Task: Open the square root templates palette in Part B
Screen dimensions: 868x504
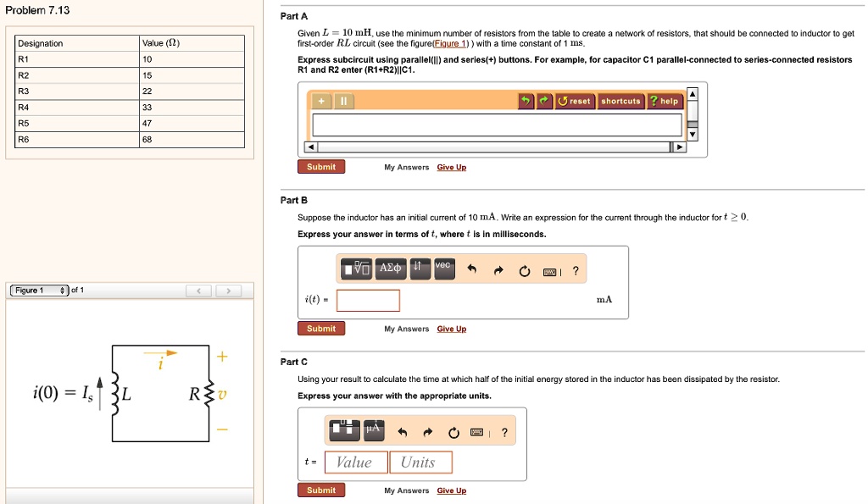Action: click(357, 269)
